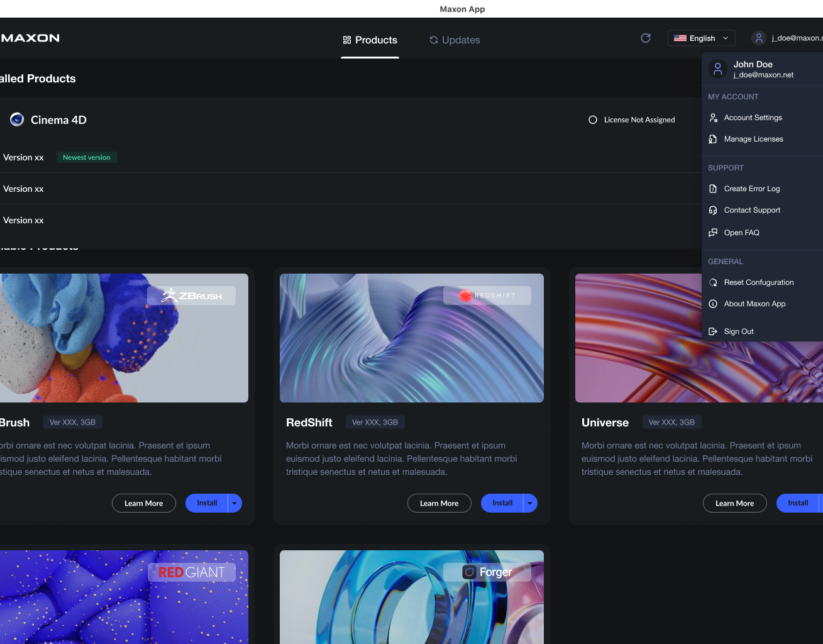Open Account Settings menu entry

(x=762, y=118)
